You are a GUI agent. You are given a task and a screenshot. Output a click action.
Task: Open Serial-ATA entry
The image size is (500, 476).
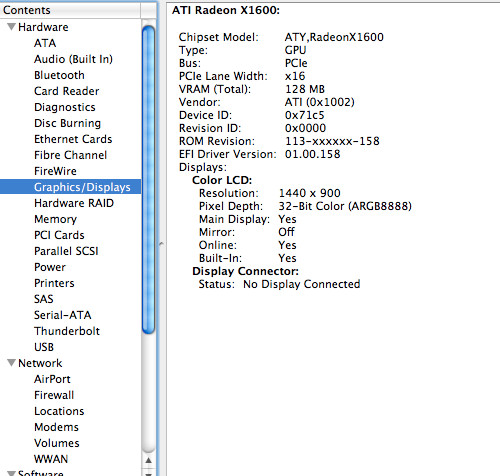63,315
